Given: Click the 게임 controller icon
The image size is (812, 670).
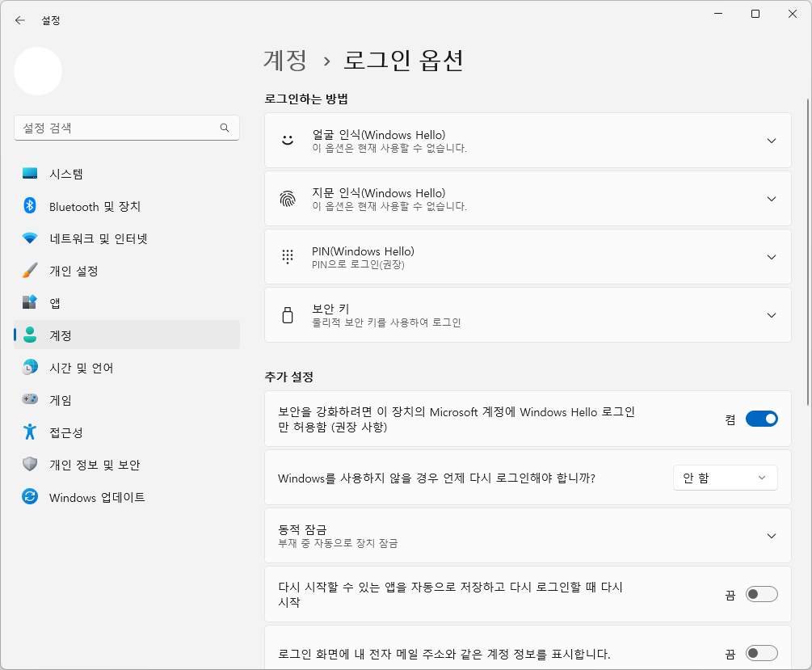Looking at the screenshot, I should (30, 399).
